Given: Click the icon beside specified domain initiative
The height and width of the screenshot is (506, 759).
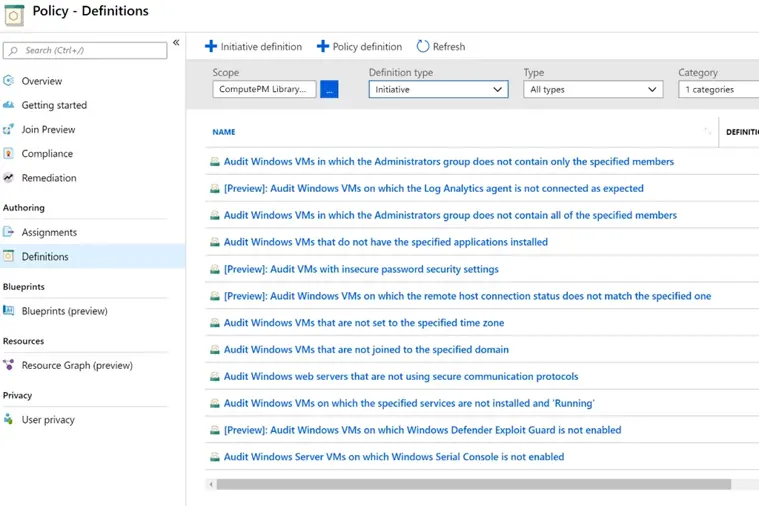Looking at the screenshot, I should (214, 350).
